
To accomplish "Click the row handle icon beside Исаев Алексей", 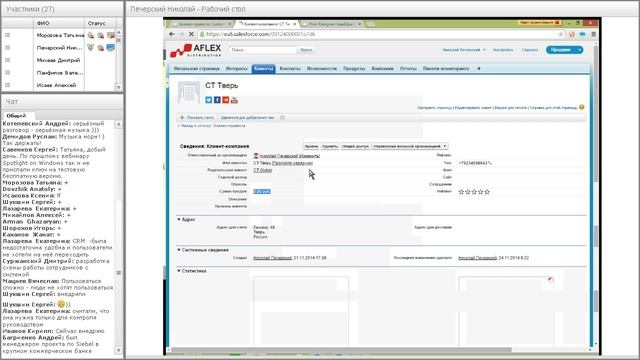I will tap(7, 85).
